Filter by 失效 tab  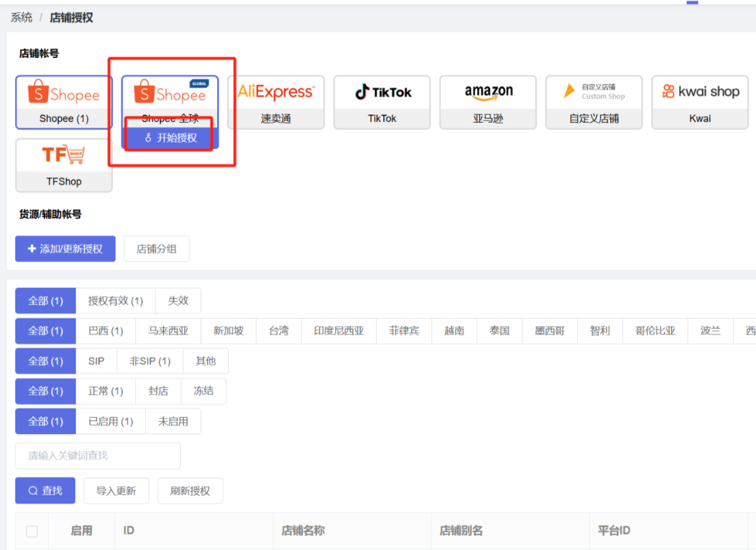(x=178, y=300)
